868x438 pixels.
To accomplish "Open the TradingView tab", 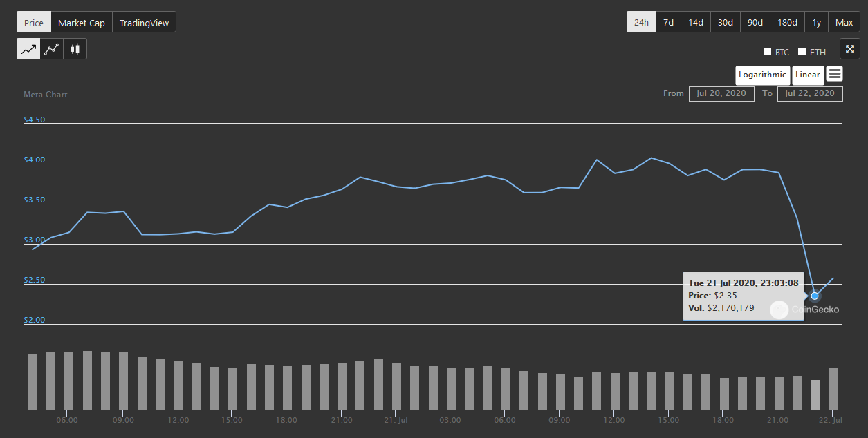I will tap(144, 23).
